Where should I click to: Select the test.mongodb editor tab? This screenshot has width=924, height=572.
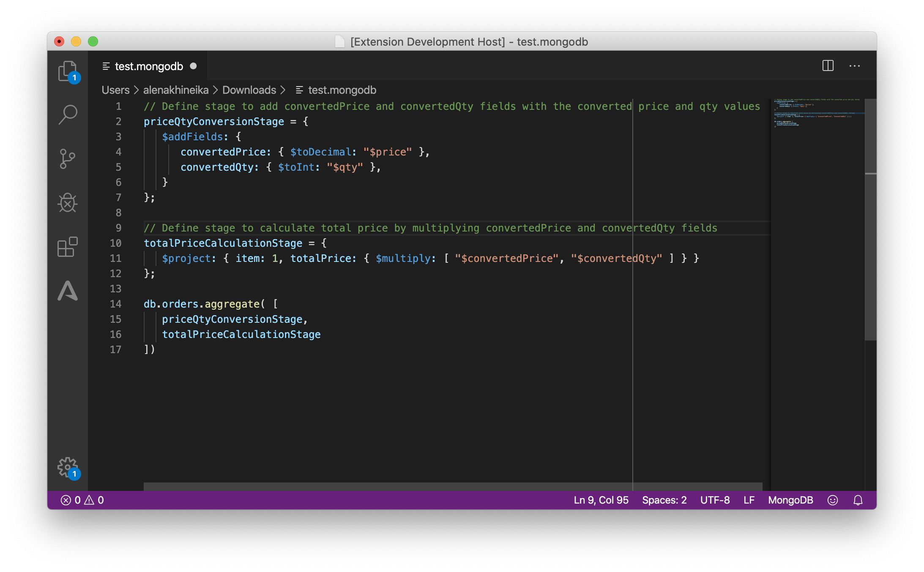(x=149, y=66)
